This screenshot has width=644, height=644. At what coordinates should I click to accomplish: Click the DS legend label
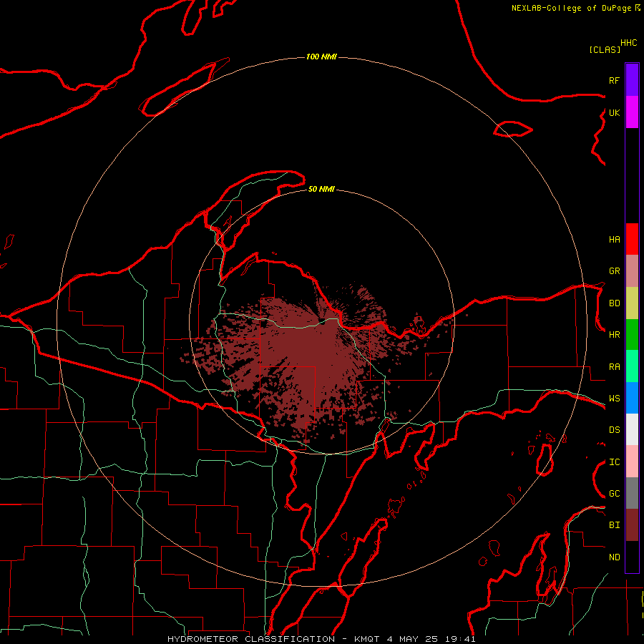click(614, 430)
